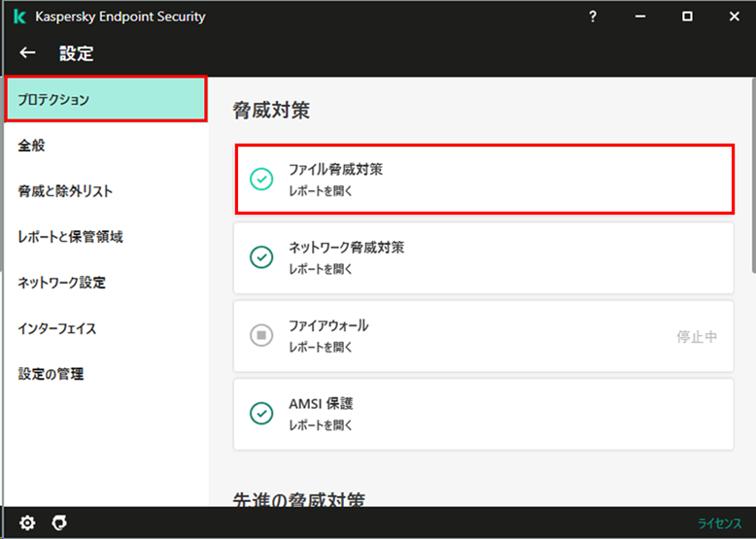Click the vertical scrollbar on the right
The width and height of the screenshot is (756, 539).
pos(754,177)
